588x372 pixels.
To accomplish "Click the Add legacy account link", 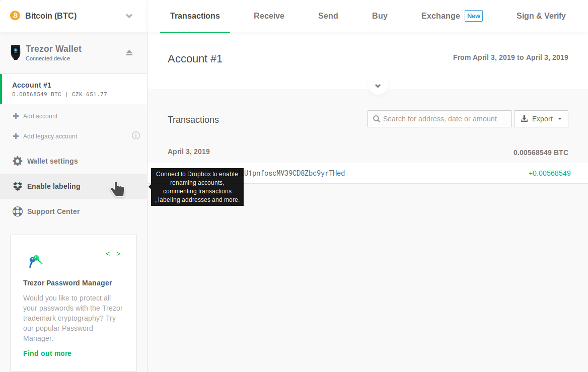I will point(50,136).
